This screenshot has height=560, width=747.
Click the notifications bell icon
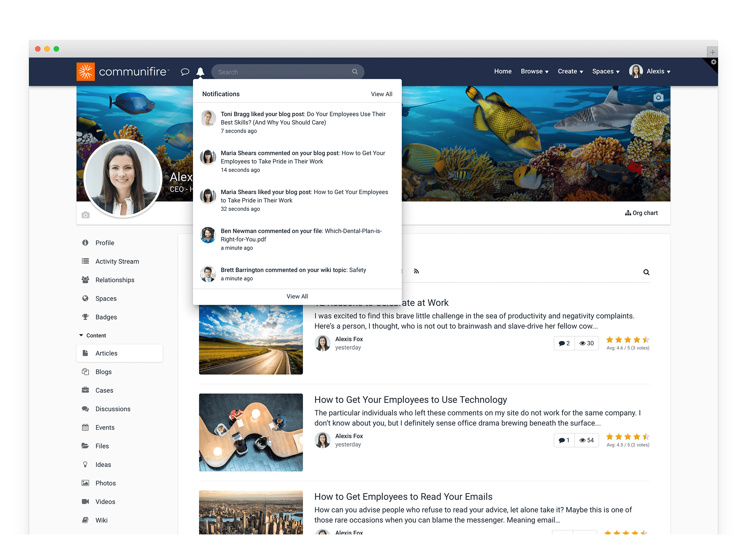tap(200, 71)
